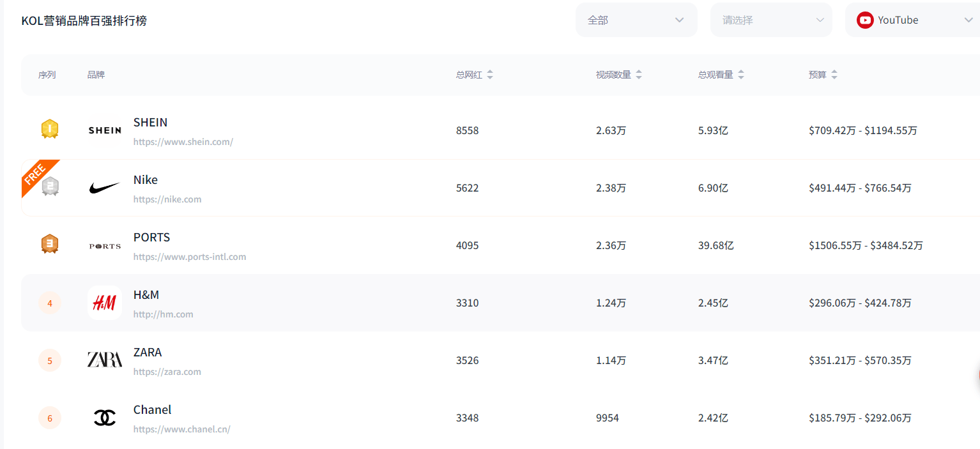
Task: Click the 预算 header label
Action: click(817, 75)
